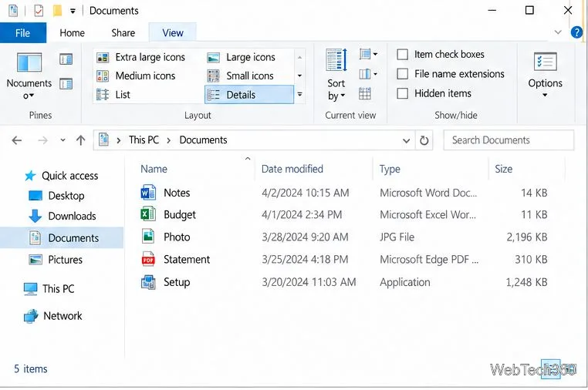Image resolution: width=588 pixels, height=390 pixels.
Task: Click the JPG File type cell
Action: coord(397,237)
